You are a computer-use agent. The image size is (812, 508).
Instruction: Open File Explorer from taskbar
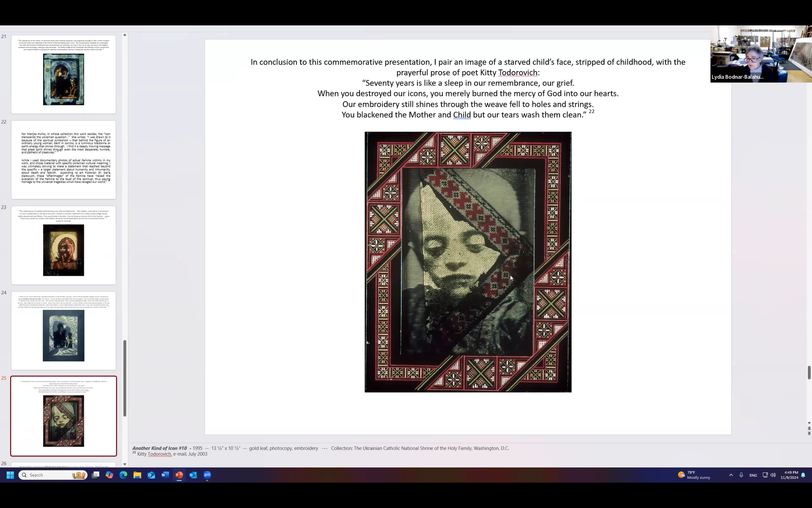[137, 475]
